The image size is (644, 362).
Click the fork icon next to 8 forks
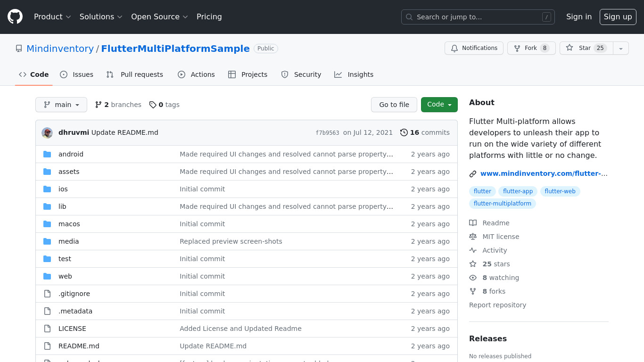473,291
